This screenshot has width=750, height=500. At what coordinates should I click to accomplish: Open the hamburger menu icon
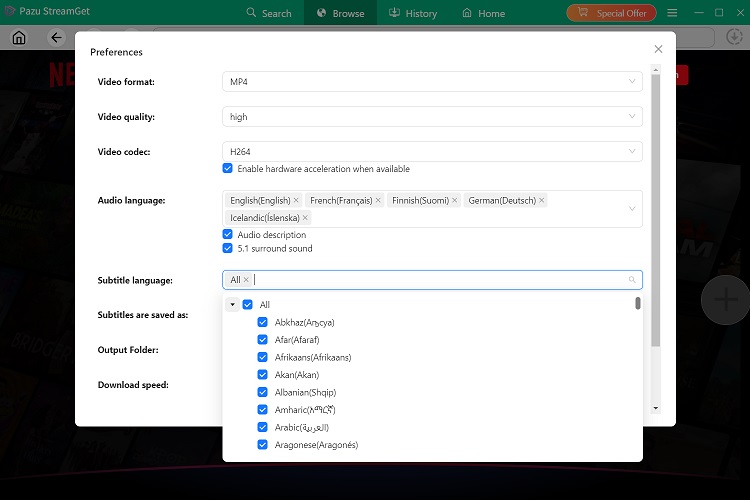coord(672,13)
